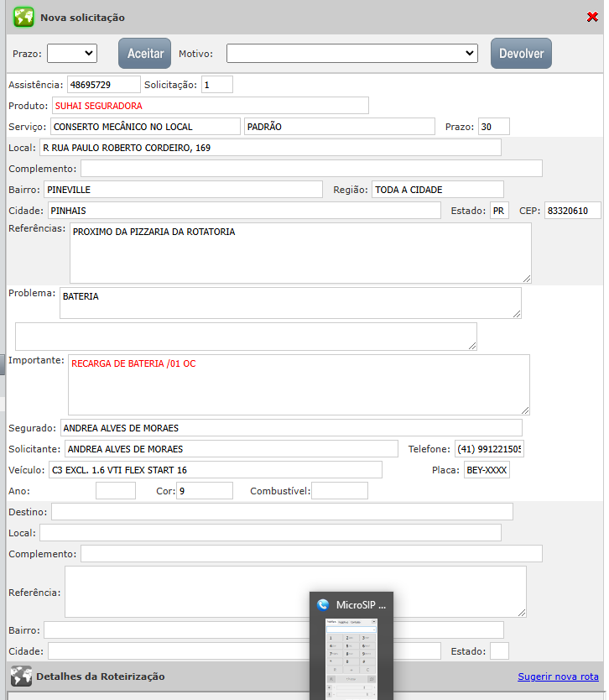Click the Importante text area RECARGA DE BATERIA
This screenshot has width=609, height=700.
(x=299, y=384)
